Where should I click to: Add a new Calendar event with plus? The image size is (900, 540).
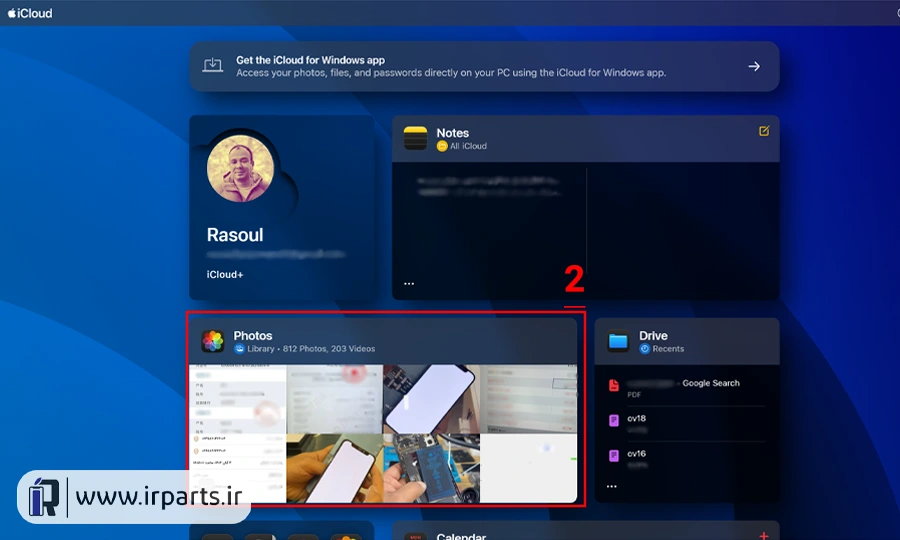(x=764, y=535)
